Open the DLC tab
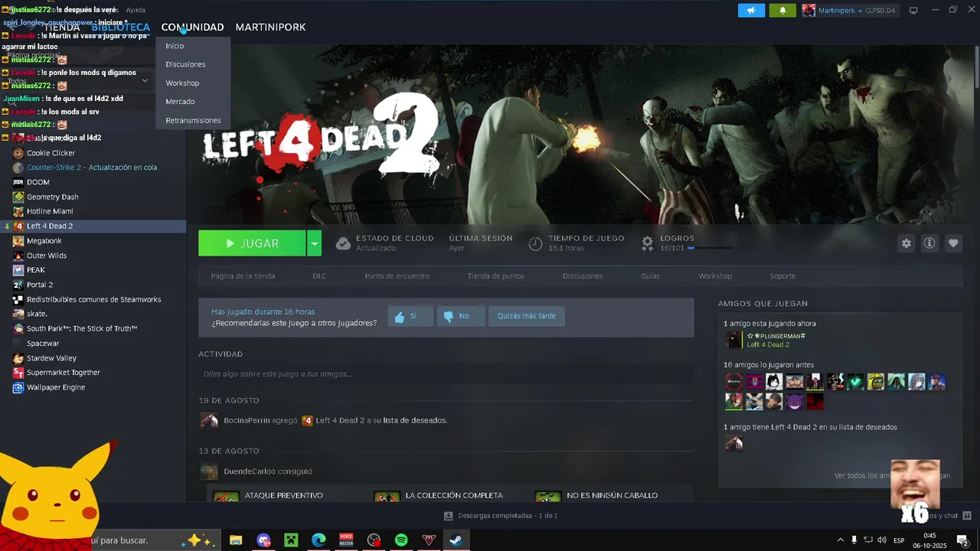 (319, 276)
